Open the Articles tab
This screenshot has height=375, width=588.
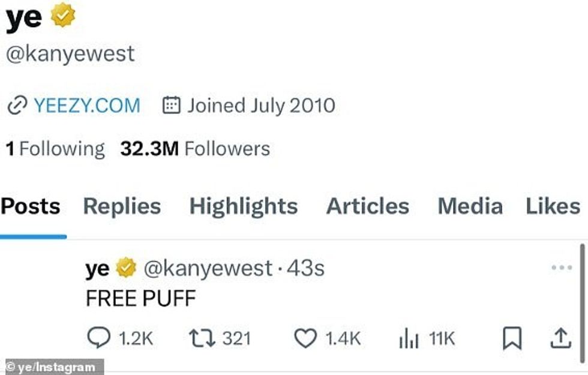coord(367,206)
